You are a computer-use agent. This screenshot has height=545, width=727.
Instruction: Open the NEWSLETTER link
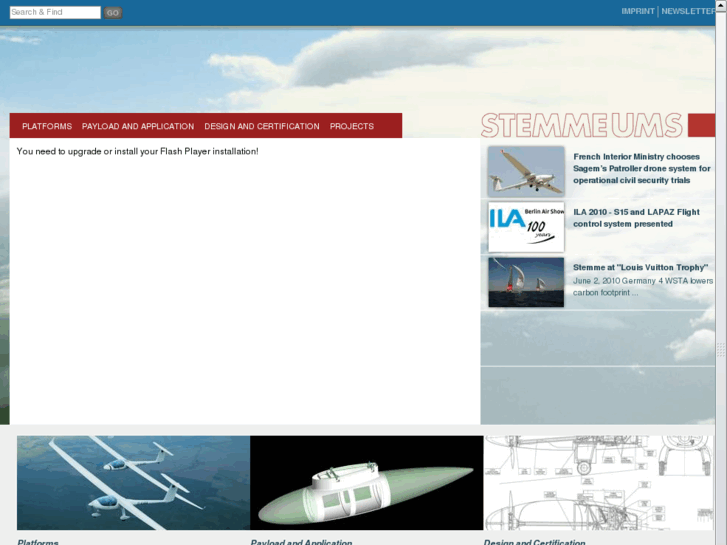pos(688,11)
